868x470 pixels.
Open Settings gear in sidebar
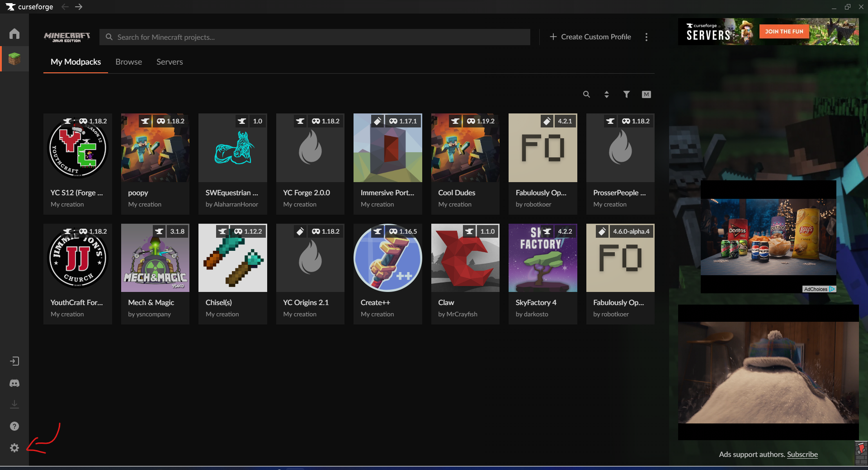pos(14,448)
